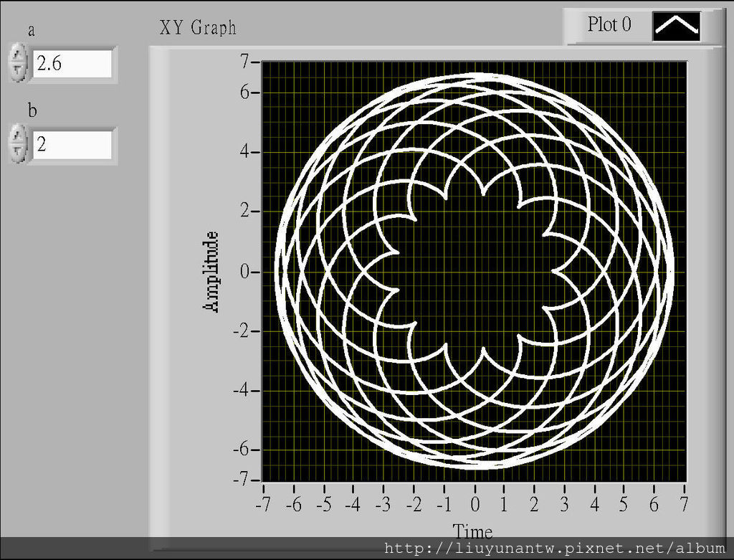Increment the 'b' control with its up arrow

point(18,135)
